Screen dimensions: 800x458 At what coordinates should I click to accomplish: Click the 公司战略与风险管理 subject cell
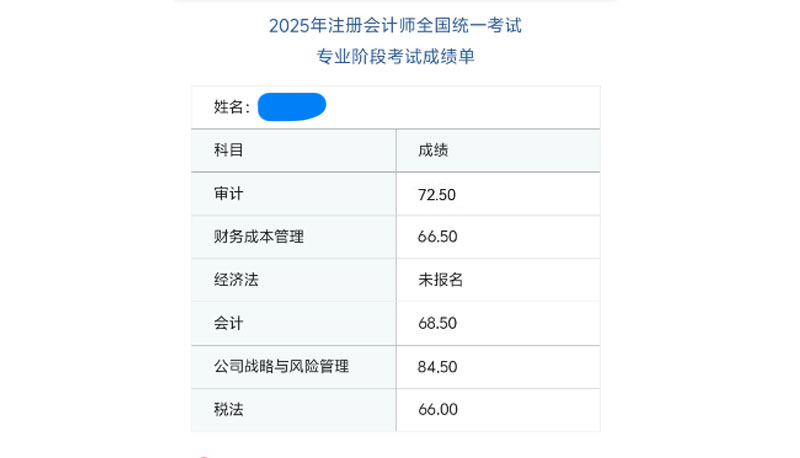281,366
